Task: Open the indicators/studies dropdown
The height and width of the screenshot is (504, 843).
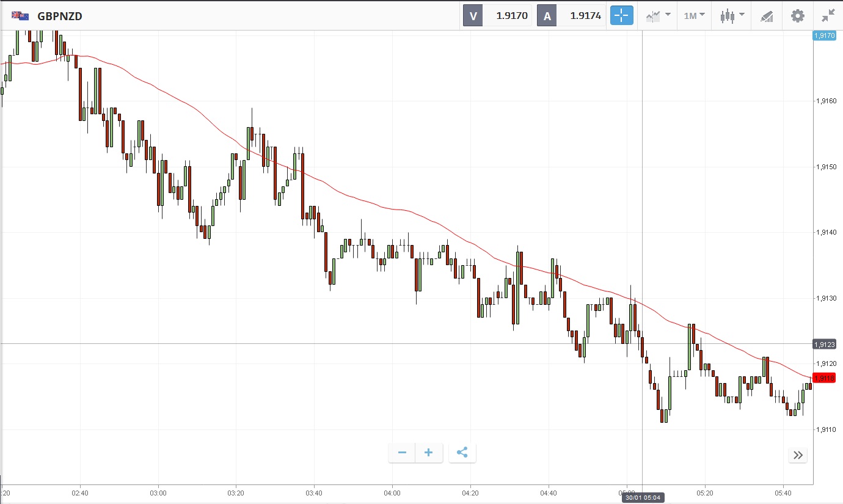Action: point(658,16)
